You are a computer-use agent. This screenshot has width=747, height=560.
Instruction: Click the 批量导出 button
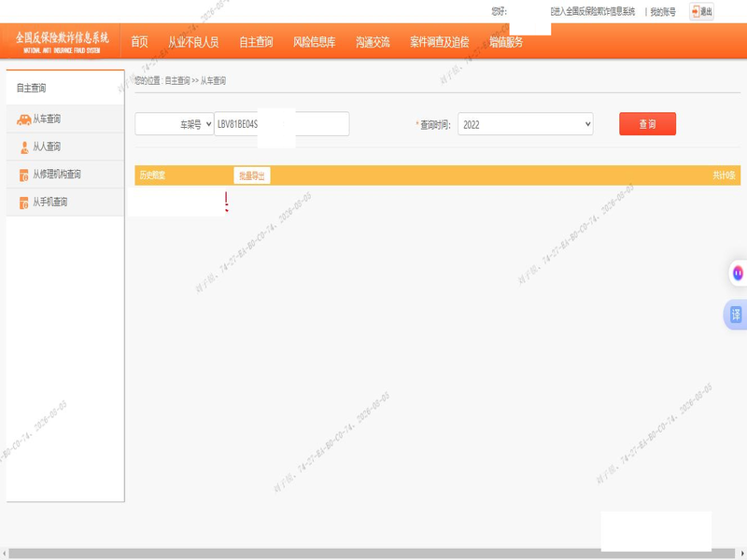251,175
